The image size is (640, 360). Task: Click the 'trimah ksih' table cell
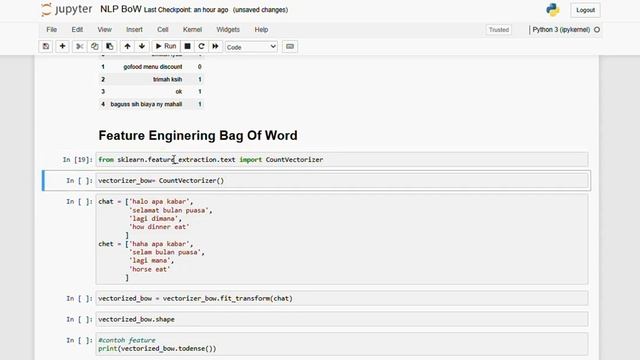167,80
